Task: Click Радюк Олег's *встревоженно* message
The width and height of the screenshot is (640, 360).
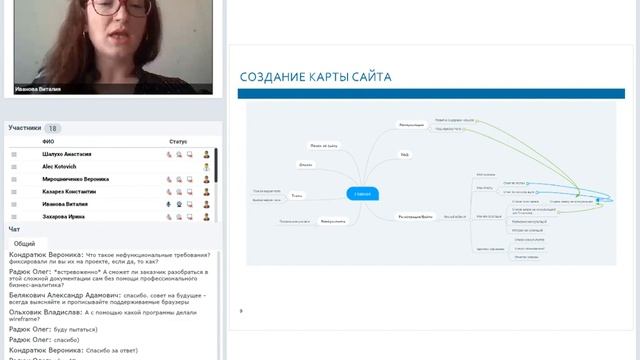Action: click(109, 278)
